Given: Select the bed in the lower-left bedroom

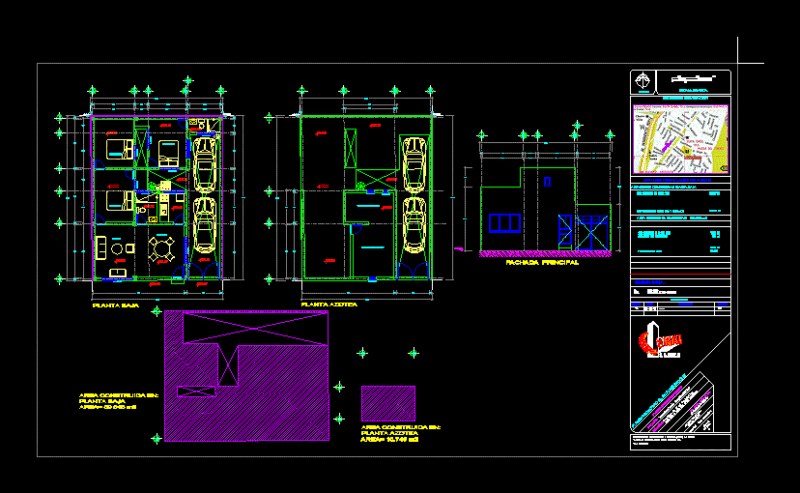Looking at the screenshot, I should [119, 200].
